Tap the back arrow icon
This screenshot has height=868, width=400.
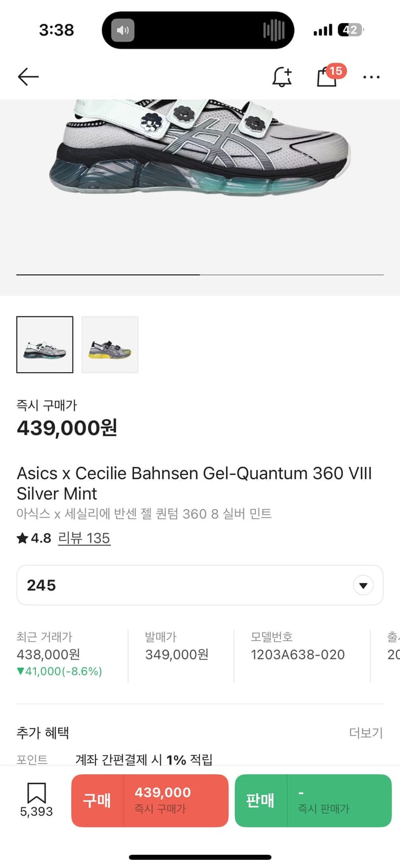(28, 76)
